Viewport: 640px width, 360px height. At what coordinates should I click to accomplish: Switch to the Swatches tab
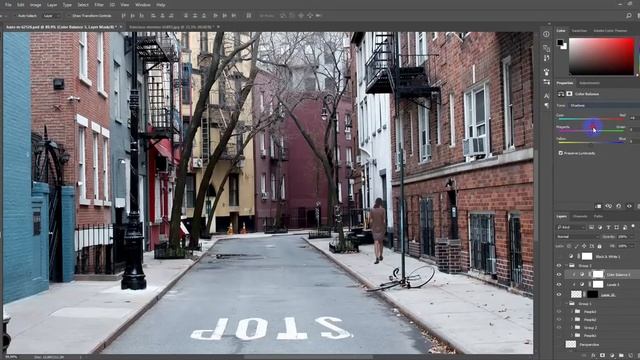tap(579, 31)
